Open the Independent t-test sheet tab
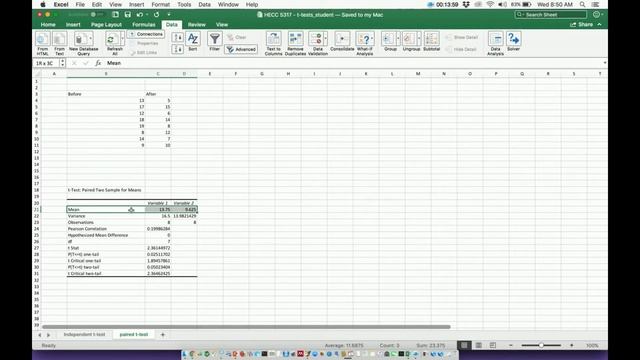The width and height of the screenshot is (640, 360). point(84,334)
